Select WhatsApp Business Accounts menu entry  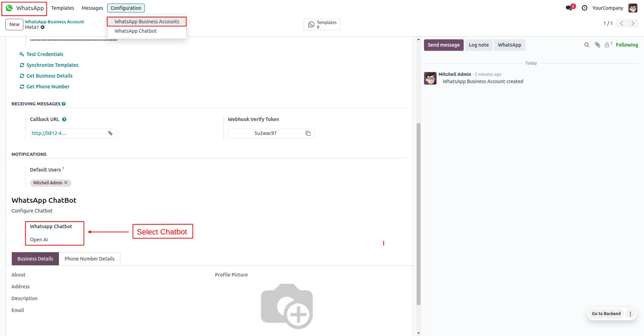point(147,21)
